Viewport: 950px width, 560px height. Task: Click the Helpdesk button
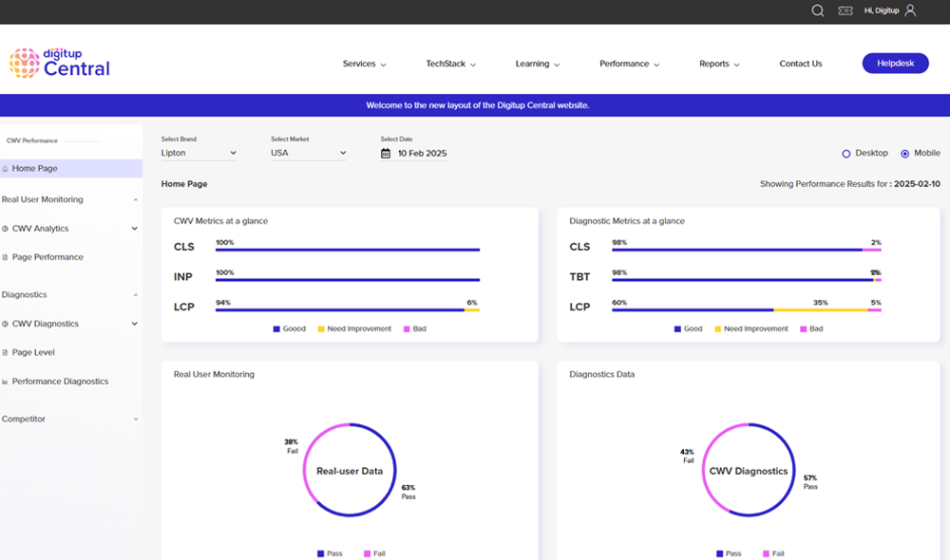[894, 63]
